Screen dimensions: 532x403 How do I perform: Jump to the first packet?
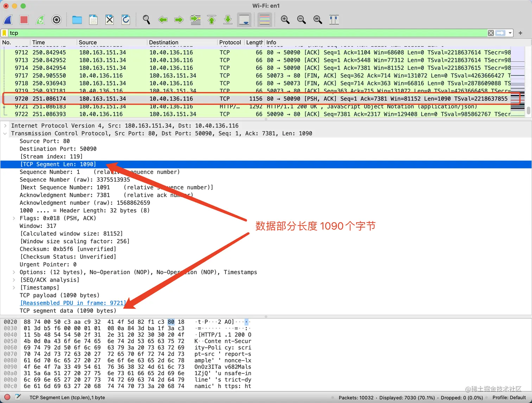click(x=211, y=20)
